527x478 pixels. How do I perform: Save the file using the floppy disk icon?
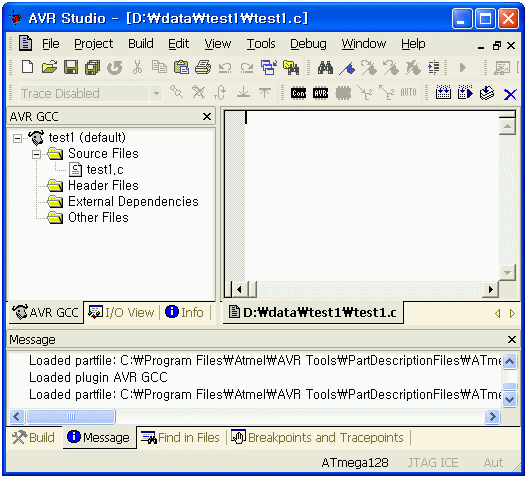point(71,67)
